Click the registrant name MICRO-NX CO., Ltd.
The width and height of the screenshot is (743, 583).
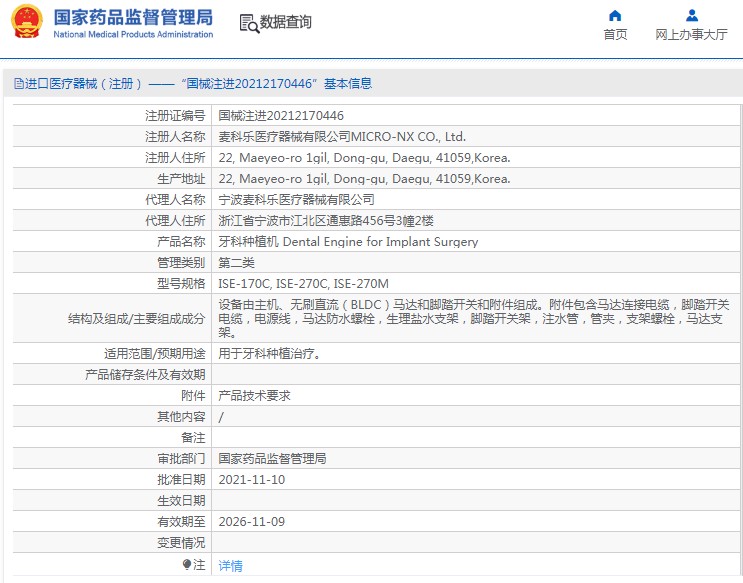click(408, 137)
